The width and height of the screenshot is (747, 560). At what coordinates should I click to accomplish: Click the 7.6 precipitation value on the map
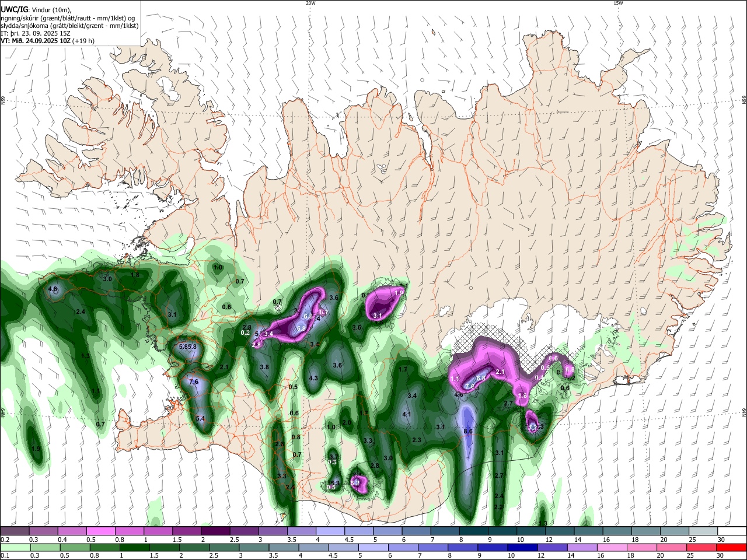[194, 381]
